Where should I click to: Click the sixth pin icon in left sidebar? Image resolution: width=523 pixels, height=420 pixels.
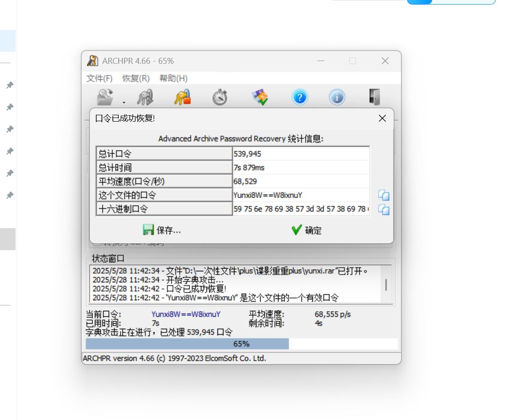coord(10,195)
